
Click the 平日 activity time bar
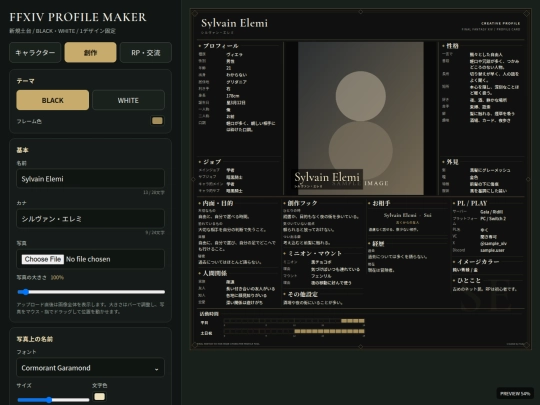[x=294, y=321]
